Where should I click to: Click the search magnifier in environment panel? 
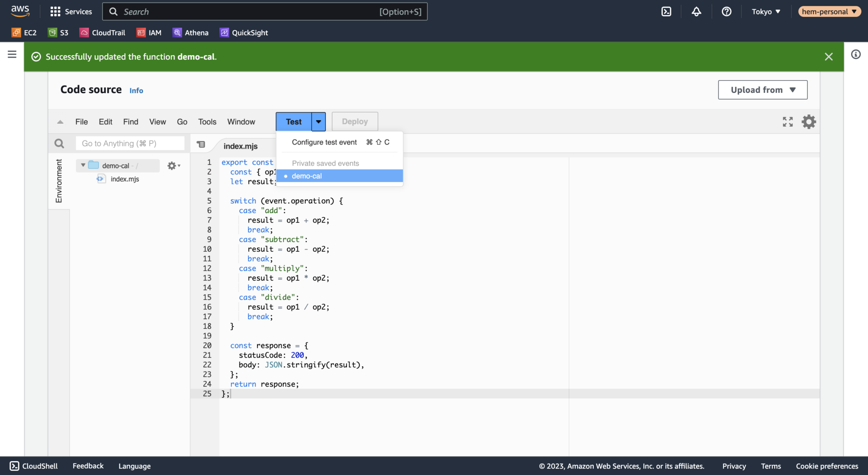(59, 144)
